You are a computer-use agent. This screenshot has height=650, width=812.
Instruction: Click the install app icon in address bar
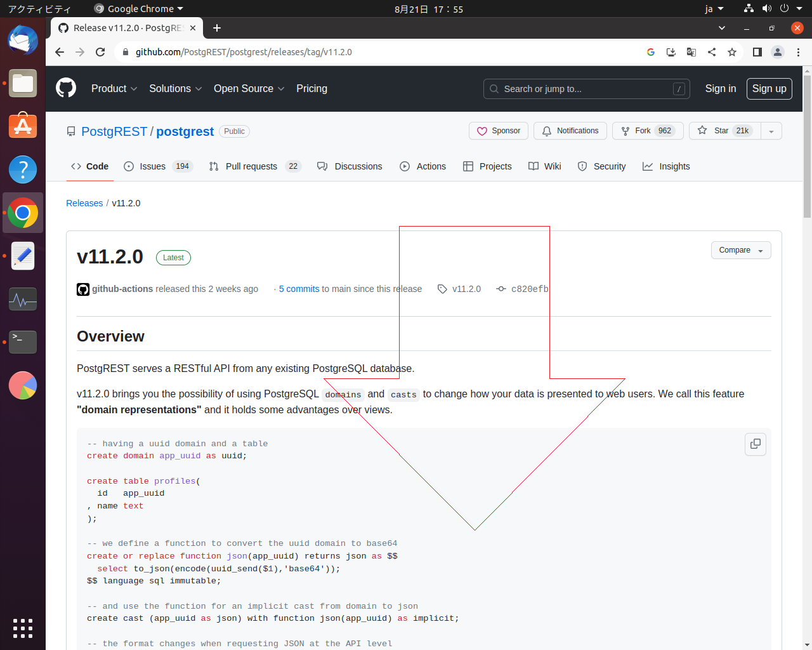[x=671, y=52]
